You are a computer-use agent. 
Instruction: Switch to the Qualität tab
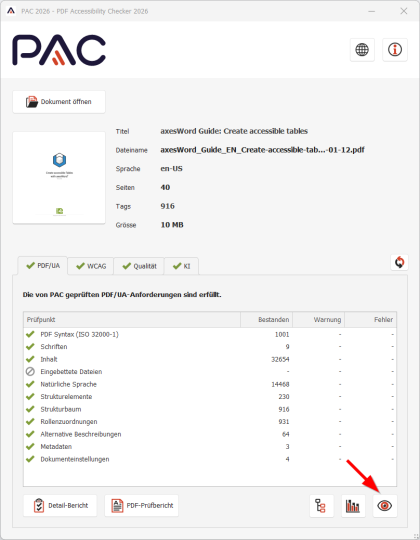139,266
